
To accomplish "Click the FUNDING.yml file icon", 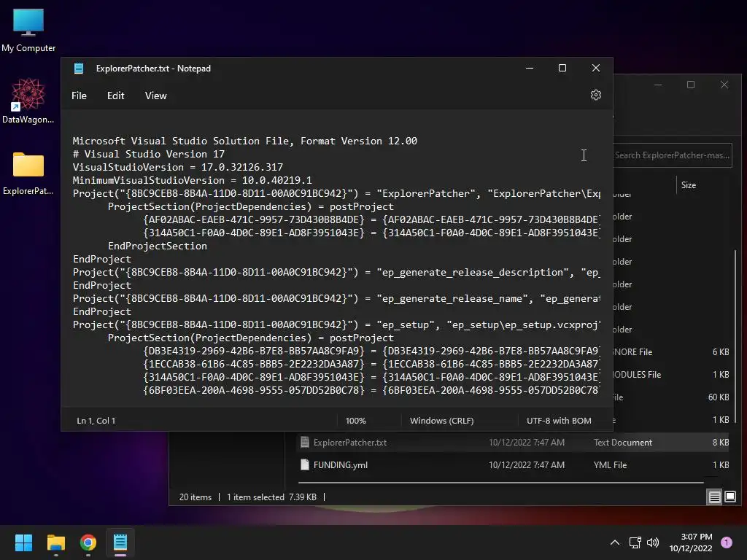I will (x=305, y=464).
